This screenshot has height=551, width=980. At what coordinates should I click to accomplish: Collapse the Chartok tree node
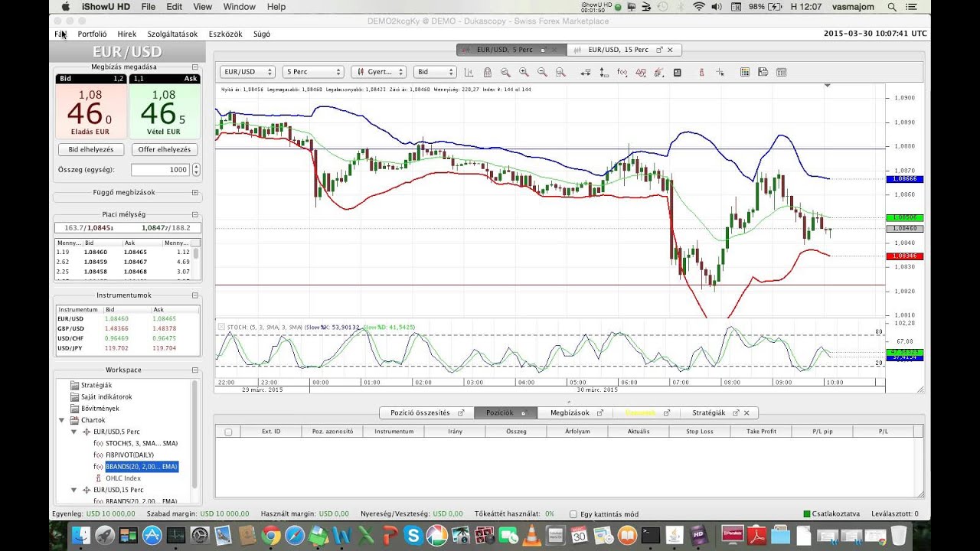pos(62,420)
